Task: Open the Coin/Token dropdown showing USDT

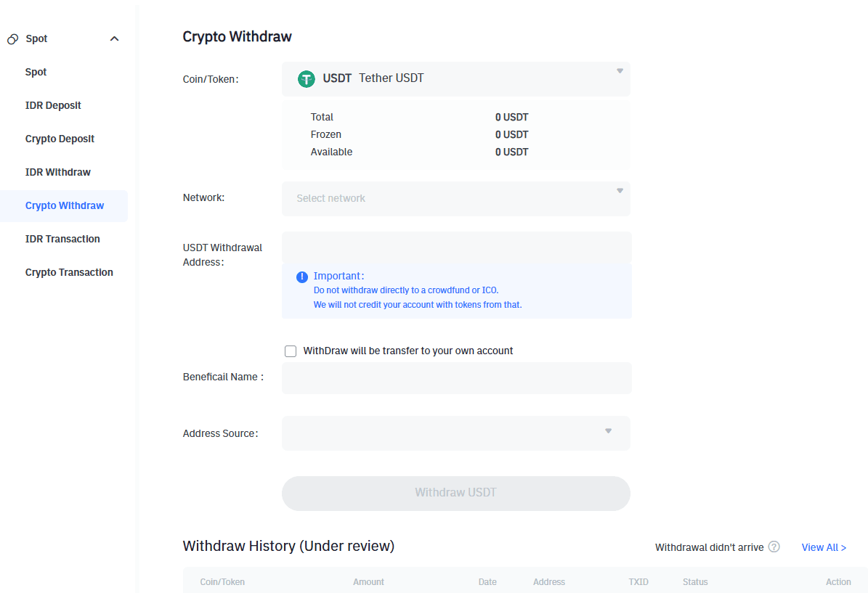Action: tap(455, 79)
